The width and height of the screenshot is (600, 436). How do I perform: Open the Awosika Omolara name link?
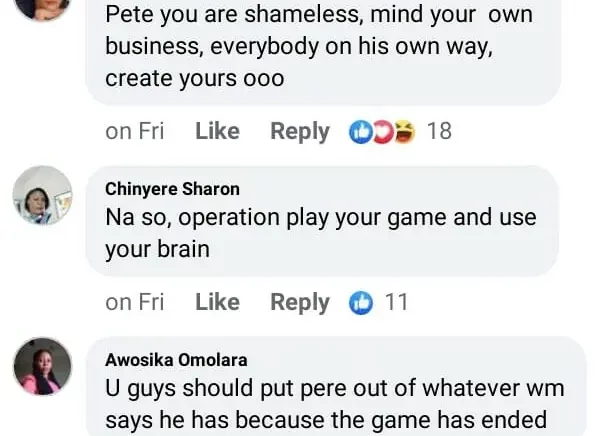click(176, 360)
